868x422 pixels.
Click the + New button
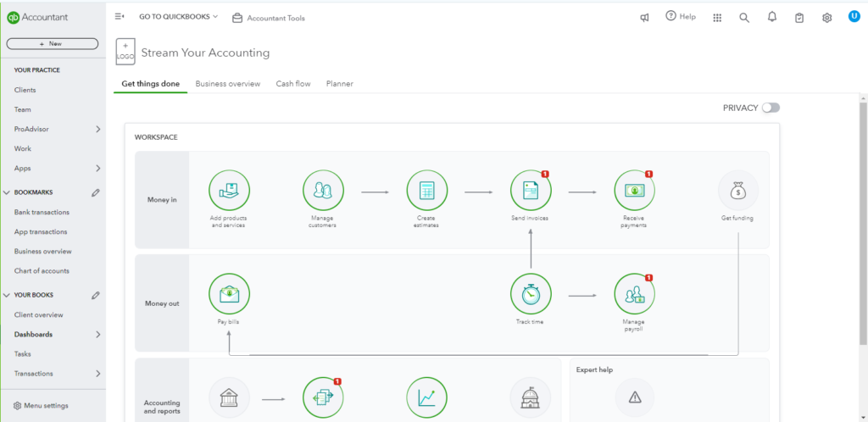point(52,43)
